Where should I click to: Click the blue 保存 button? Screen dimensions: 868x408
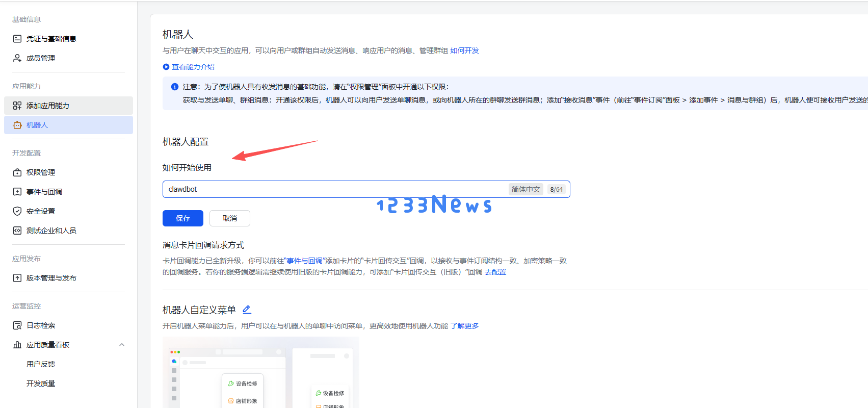pyautogui.click(x=183, y=218)
